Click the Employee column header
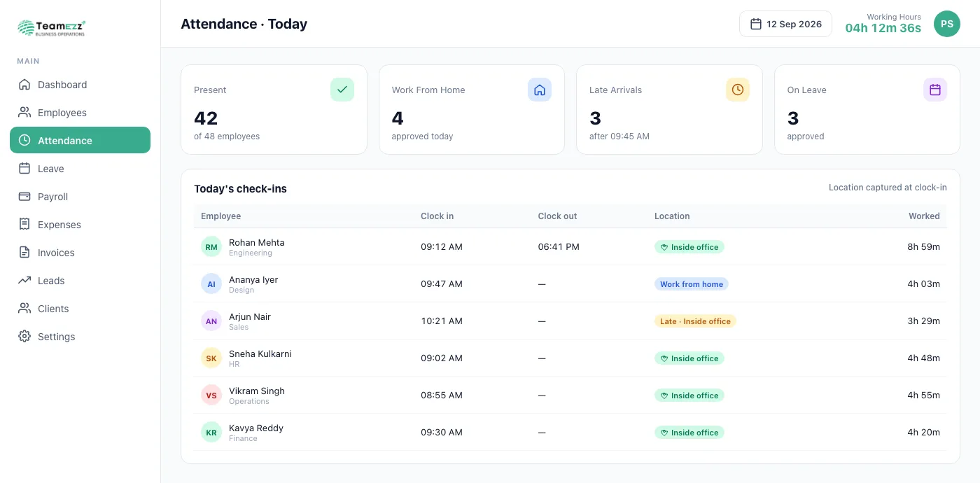980x483 pixels. pos(220,216)
